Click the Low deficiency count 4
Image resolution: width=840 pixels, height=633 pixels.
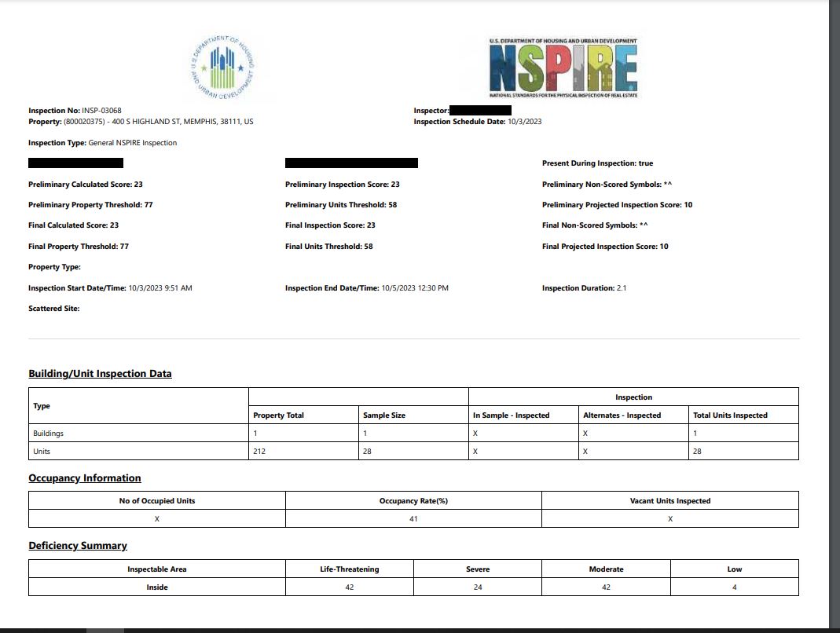tap(734, 587)
